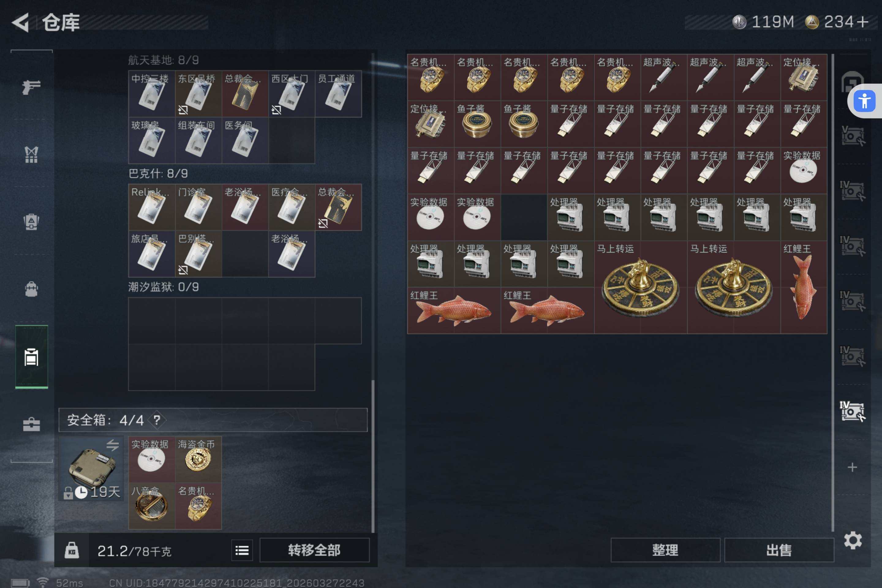This screenshot has height=588, width=882.
Task: Go back using the arrow beside 仓库
Action: click(21, 22)
